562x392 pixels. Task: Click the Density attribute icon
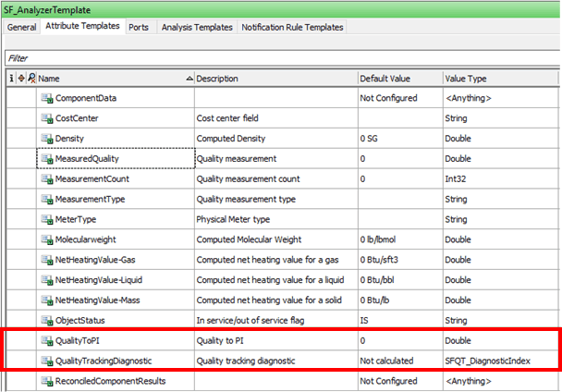click(47, 139)
